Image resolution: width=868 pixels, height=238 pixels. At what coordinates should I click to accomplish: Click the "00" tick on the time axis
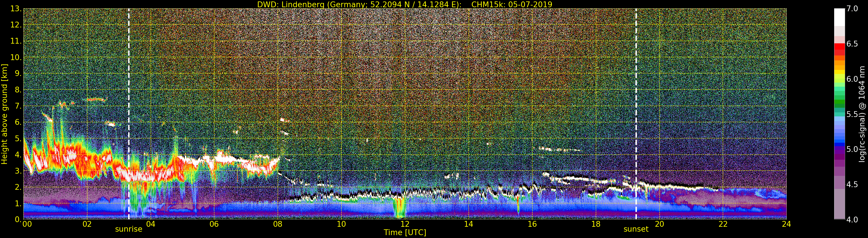point(27,224)
